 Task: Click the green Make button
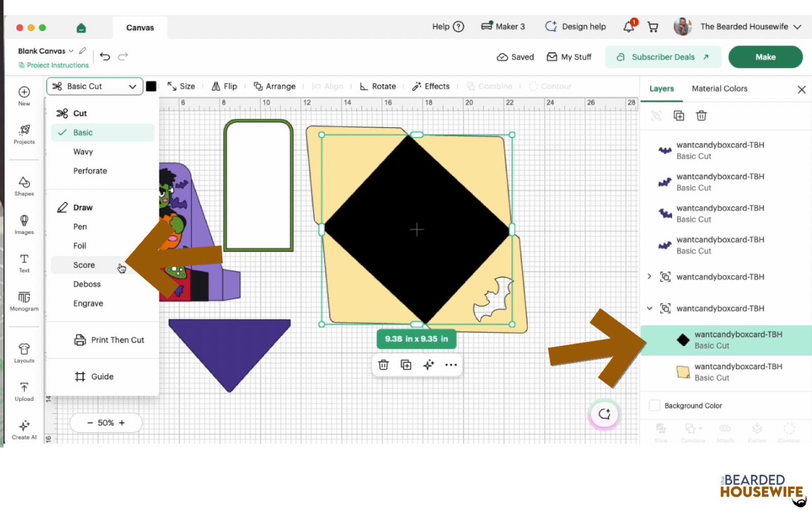click(x=765, y=57)
